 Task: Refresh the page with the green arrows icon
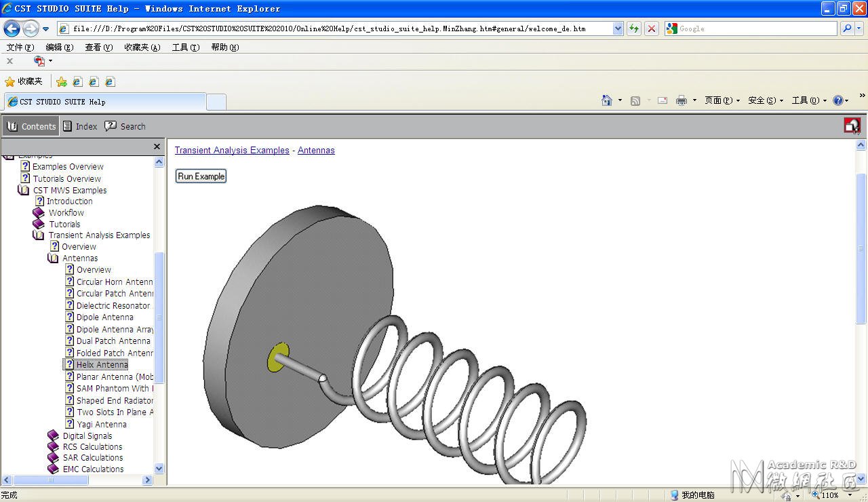click(x=634, y=28)
